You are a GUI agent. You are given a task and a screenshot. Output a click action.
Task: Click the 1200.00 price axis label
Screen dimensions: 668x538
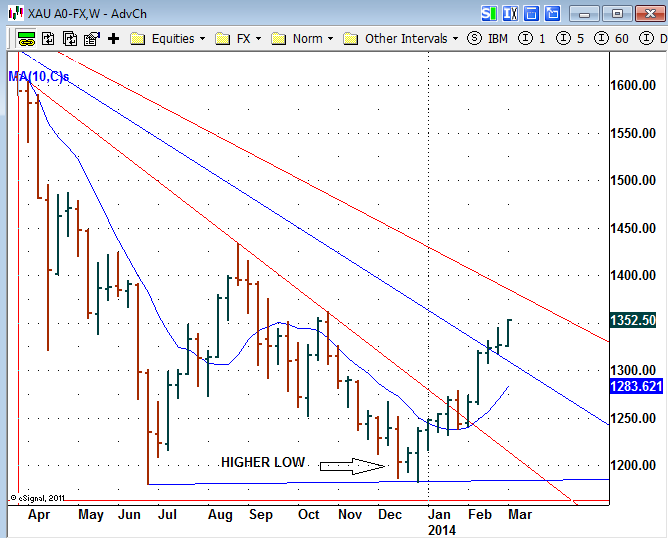[x=633, y=465]
